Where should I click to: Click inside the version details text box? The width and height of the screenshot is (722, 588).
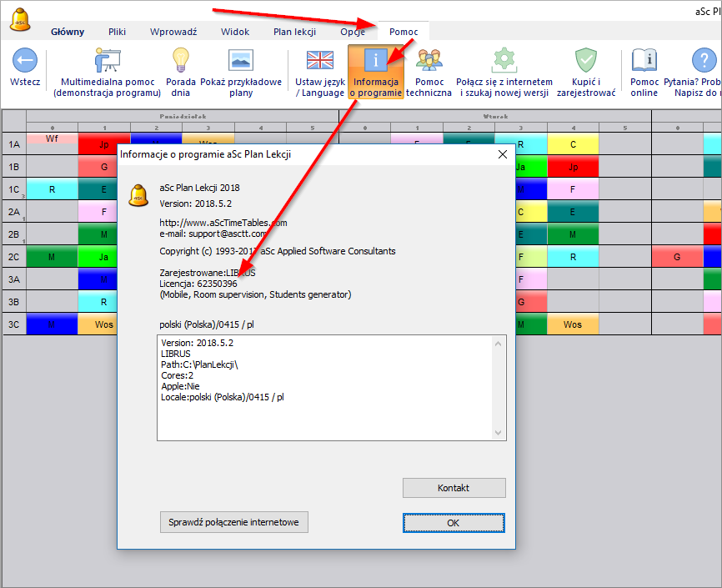[332, 388]
